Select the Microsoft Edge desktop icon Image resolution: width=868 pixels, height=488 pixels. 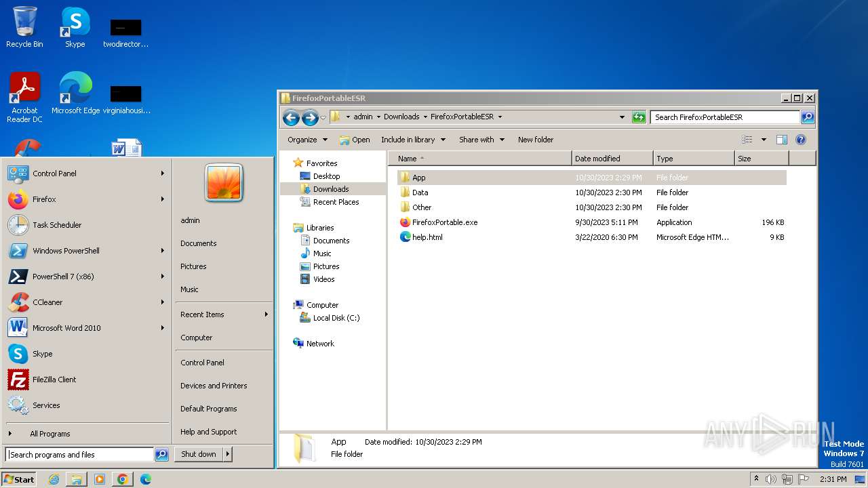click(x=75, y=94)
